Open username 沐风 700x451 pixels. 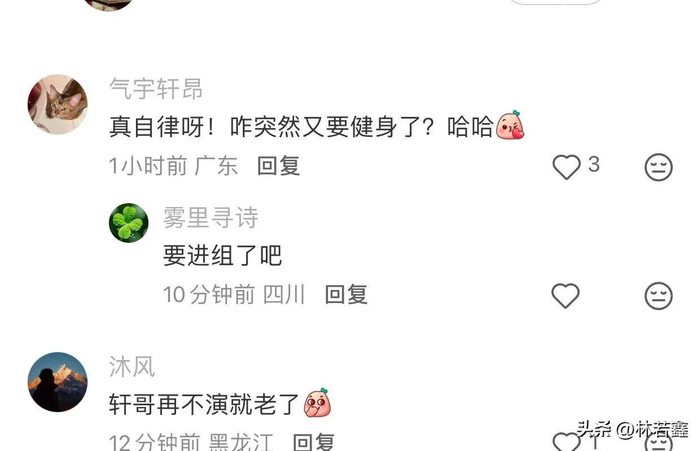tap(132, 367)
